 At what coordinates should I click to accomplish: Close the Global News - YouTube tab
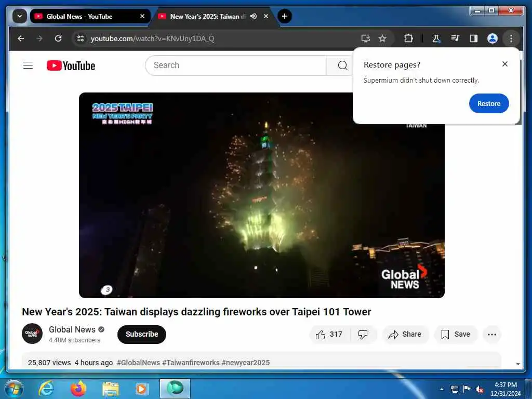click(x=142, y=16)
